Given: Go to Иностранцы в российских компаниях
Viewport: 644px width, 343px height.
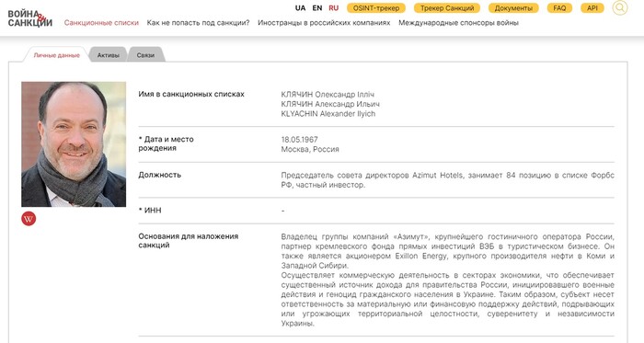Looking at the screenshot, I should 324,23.
